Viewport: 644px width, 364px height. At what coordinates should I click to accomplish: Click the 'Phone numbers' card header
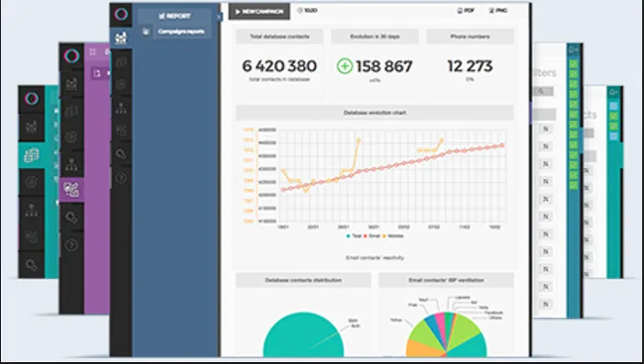(x=470, y=37)
